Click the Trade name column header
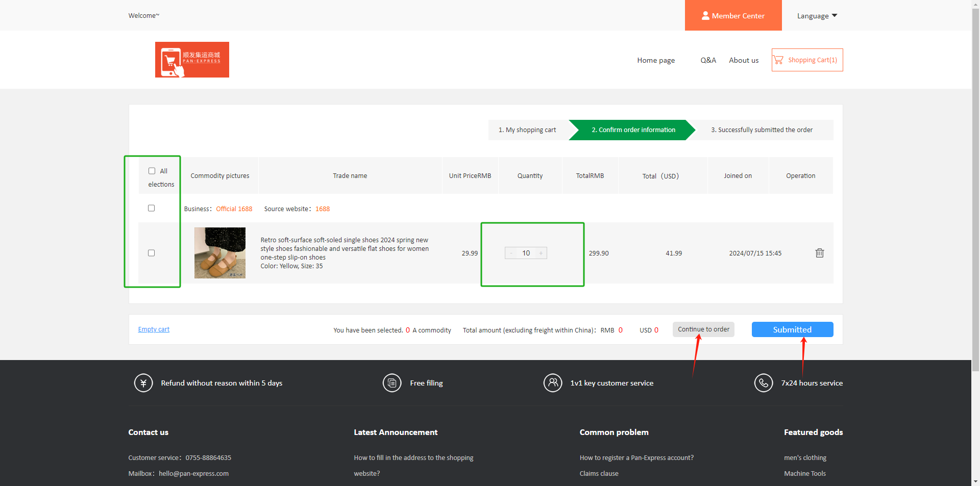Image resolution: width=980 pixels, height=486 pixels. coord(350,176)
